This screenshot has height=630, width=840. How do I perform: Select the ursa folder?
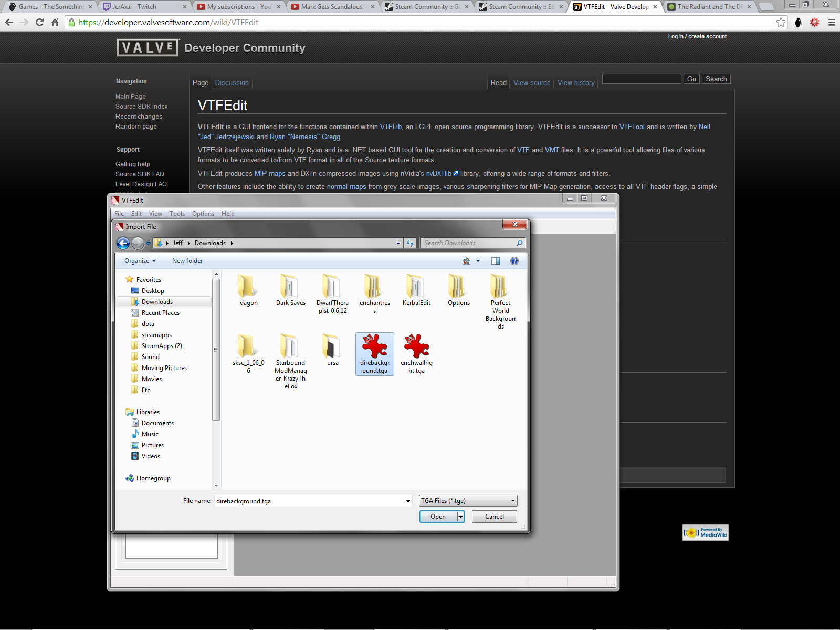point(333,350)
